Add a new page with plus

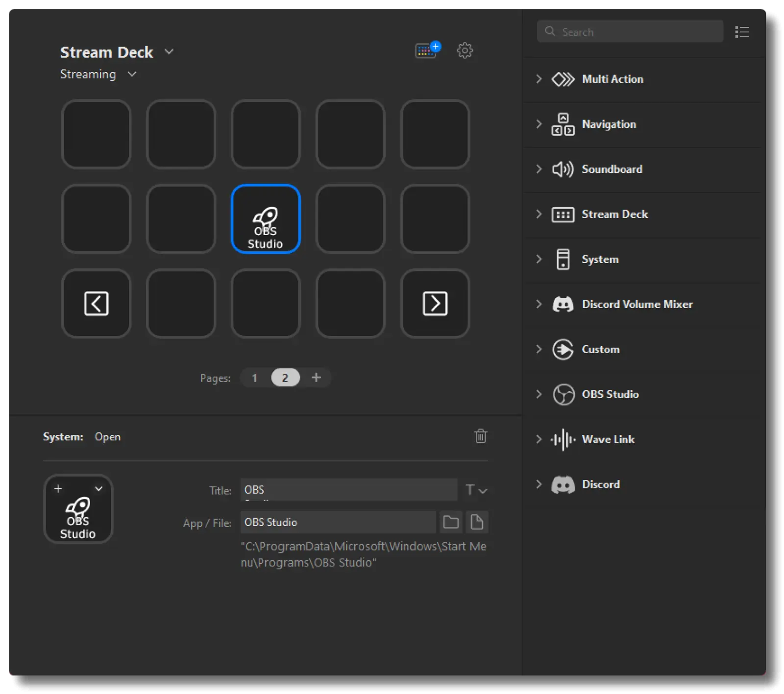pyautogui.click(x=316, y=377)
